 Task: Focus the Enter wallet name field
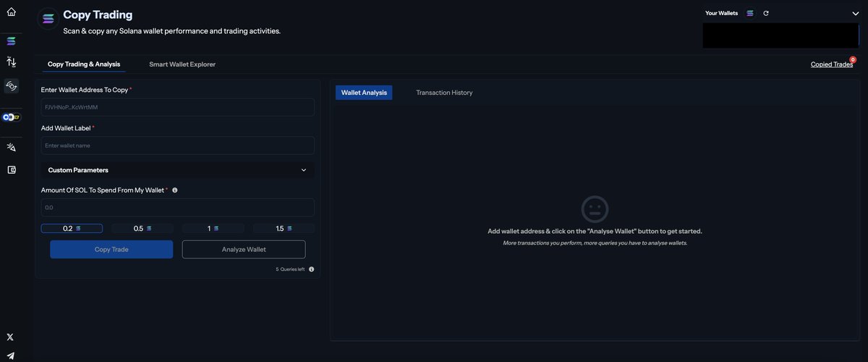coord(178,146)
